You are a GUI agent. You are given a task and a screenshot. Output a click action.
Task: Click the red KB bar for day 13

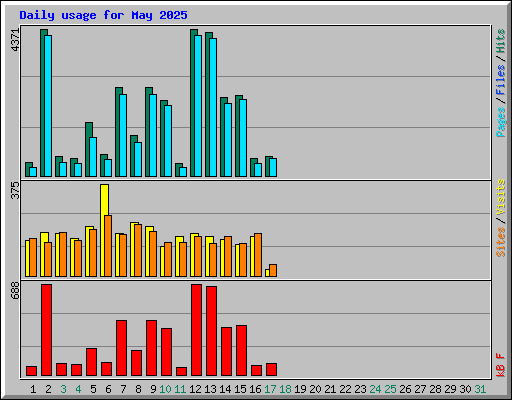[x=212, y=331]
